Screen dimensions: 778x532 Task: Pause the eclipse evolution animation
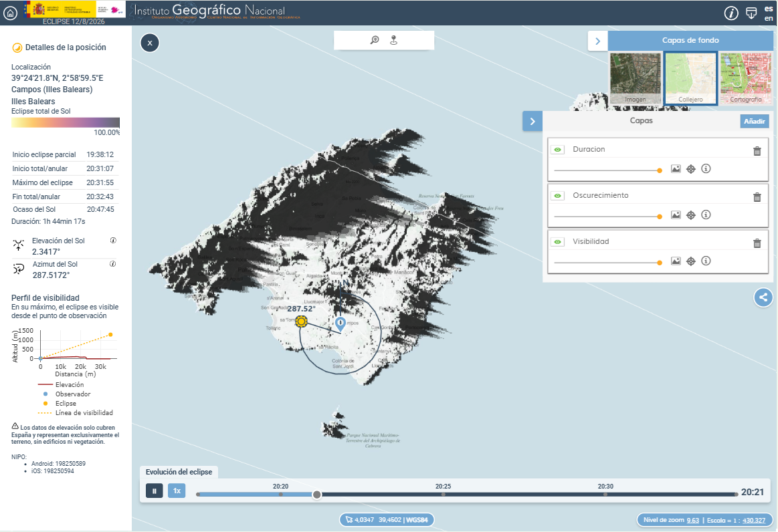pyautogui.click(x=154, y=491)
